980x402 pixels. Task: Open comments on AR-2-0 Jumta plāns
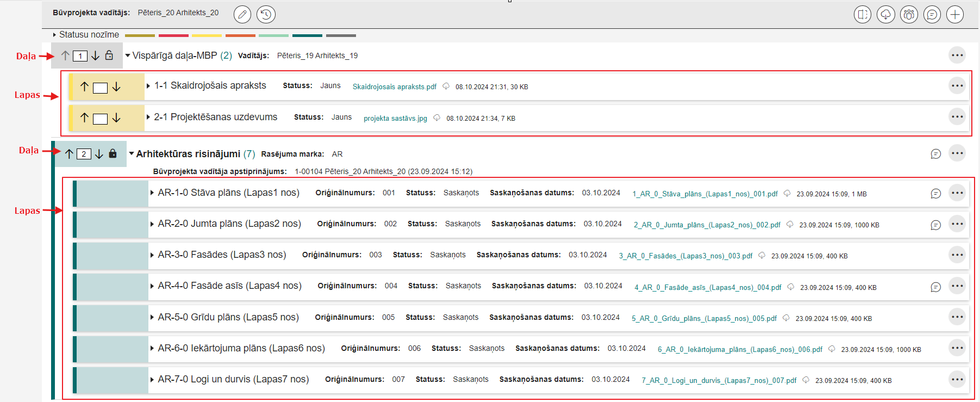935,225
